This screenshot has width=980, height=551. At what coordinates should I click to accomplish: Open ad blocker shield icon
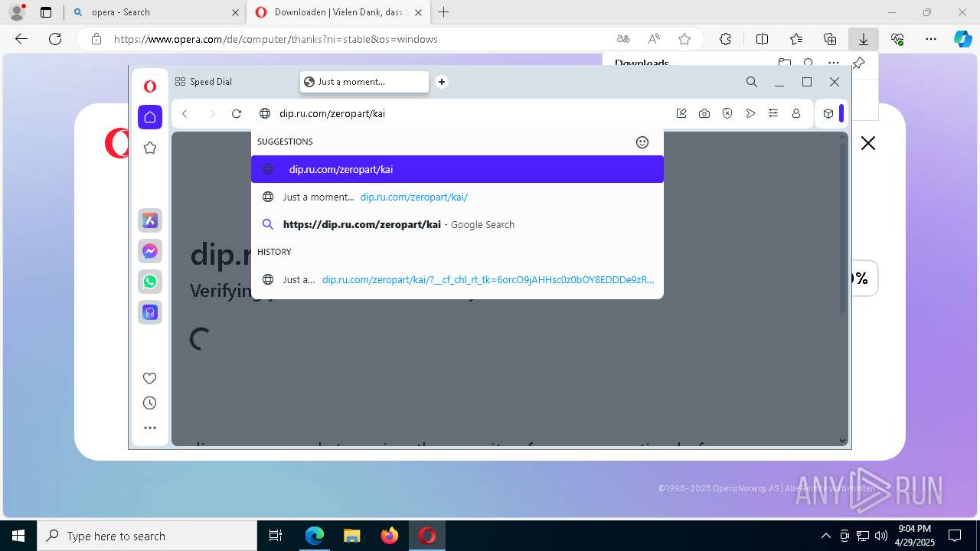click(727, 113)
